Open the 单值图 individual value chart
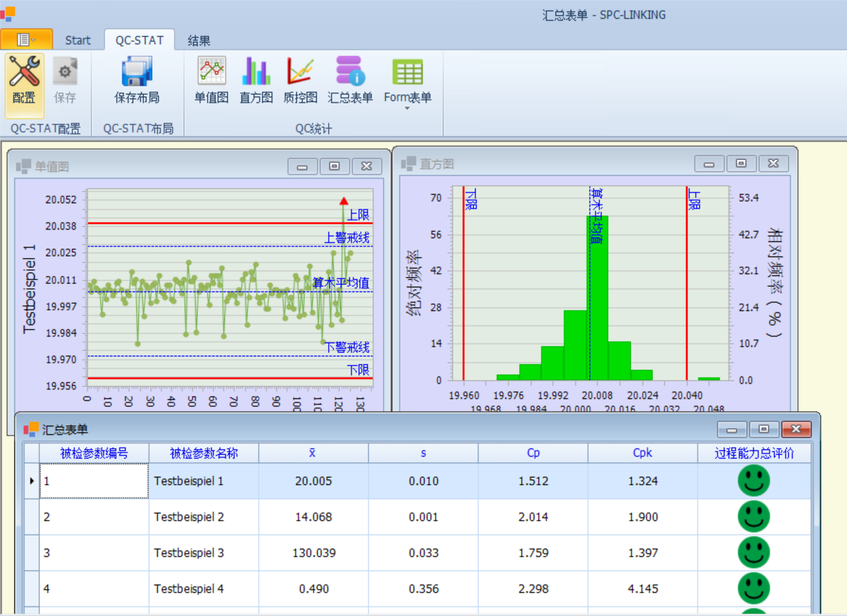 pyautogui.click(x=211, y=79)
